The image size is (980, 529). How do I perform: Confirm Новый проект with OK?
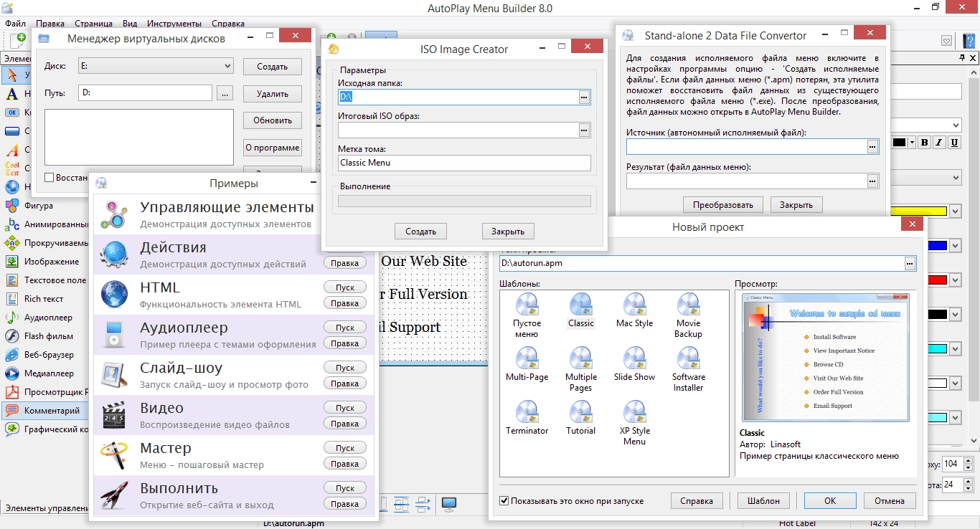pos(830,500)
